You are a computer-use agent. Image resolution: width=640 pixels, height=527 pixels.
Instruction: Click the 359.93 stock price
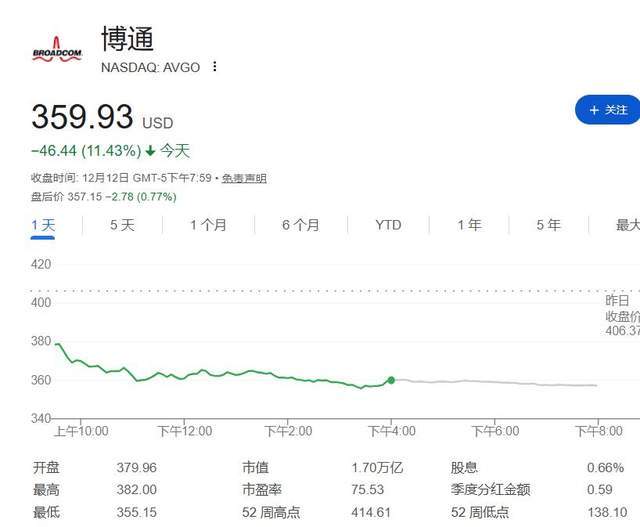(x=82, y=117)
